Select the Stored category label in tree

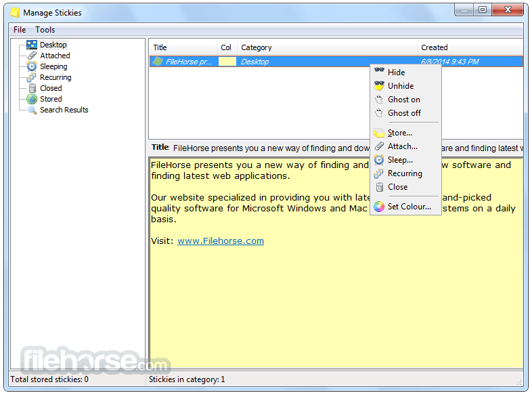(51, 99)
